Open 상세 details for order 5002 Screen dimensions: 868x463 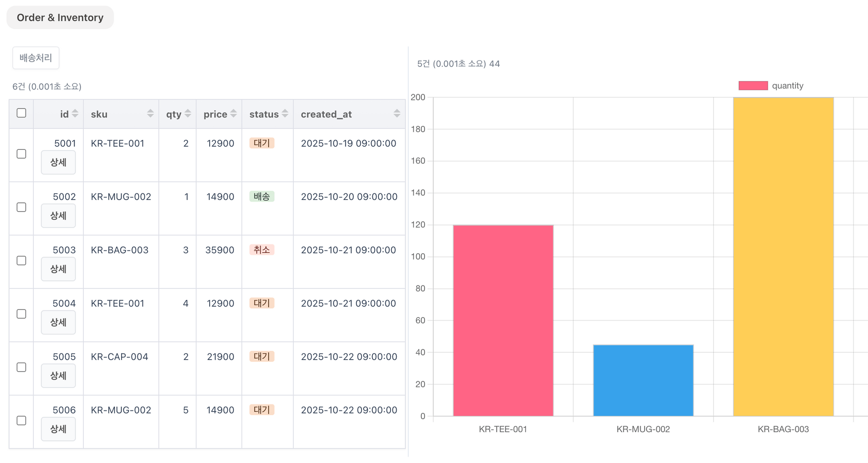pyautogui.click(x=58, y=216)
